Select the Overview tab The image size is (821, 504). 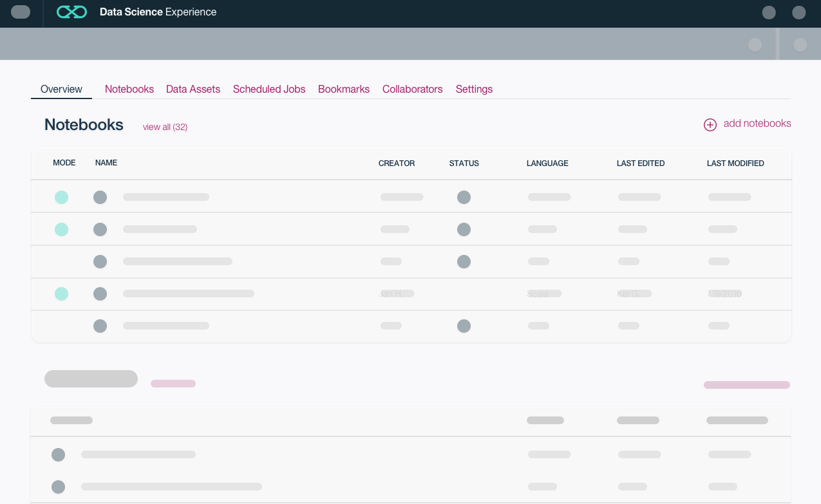(x=61, y=89)
